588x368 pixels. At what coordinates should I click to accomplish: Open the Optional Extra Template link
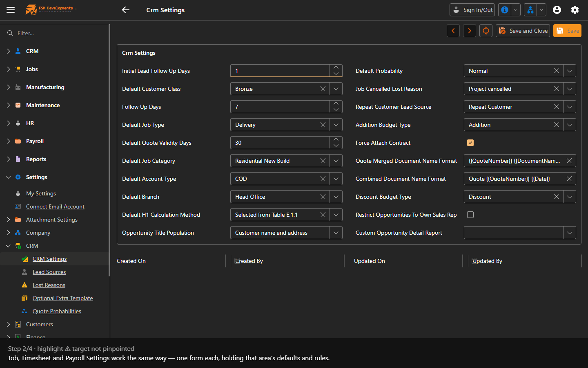click(62, 298)
